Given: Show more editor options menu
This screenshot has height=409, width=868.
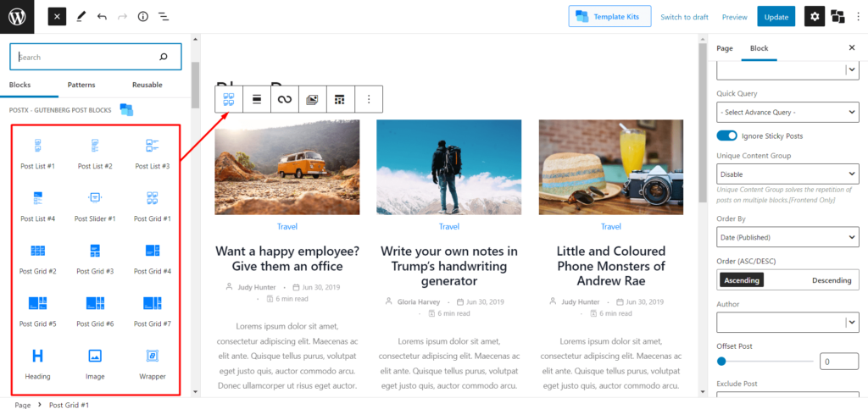Looking at the screenshot, I should pos(858,17).
